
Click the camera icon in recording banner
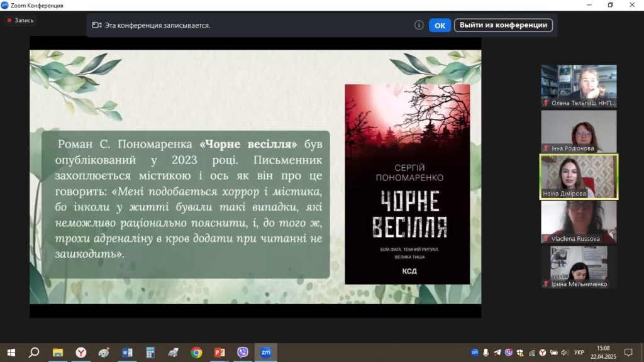click(x=96, y=25)
